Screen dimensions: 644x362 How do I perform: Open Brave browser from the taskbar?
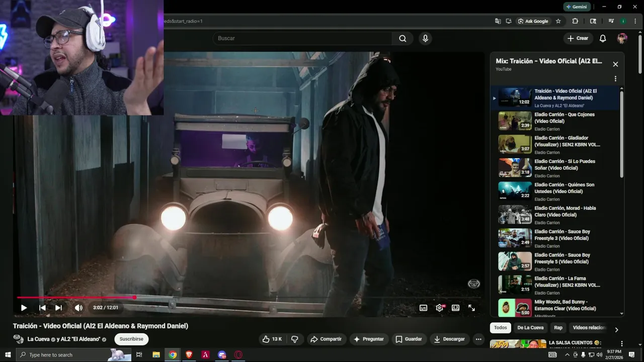[189, 355]
